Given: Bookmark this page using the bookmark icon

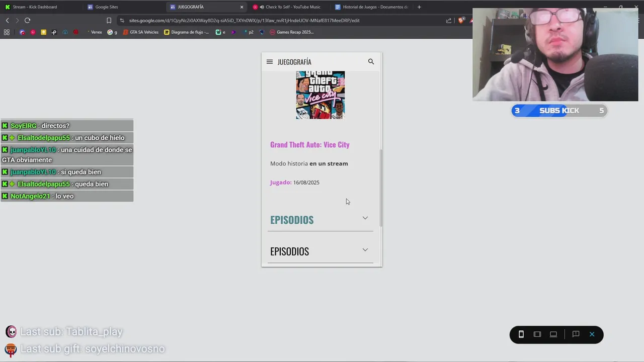Looking at the screenshot, I should tap(109, 21).
